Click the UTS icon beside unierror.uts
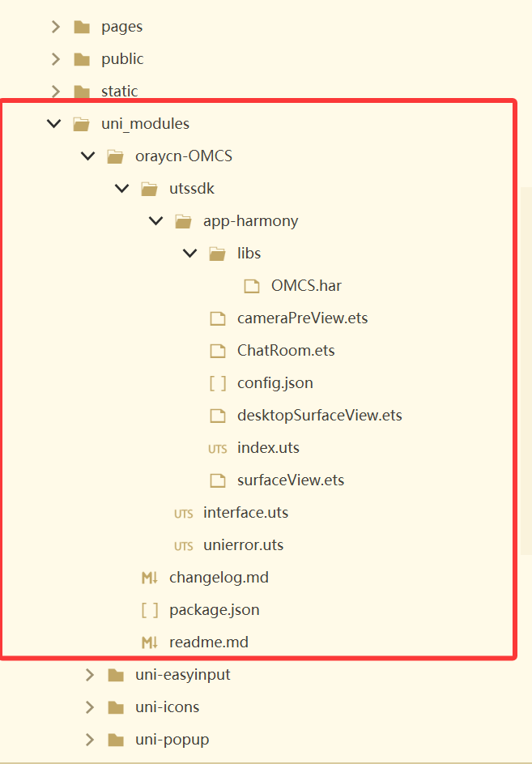The image size is (532, 764). pyautogui.click(x=183, y=546)
